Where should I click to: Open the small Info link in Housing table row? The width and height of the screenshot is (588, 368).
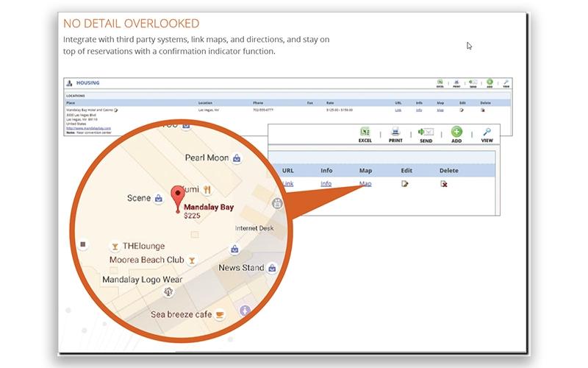click(x=419, y=110)
